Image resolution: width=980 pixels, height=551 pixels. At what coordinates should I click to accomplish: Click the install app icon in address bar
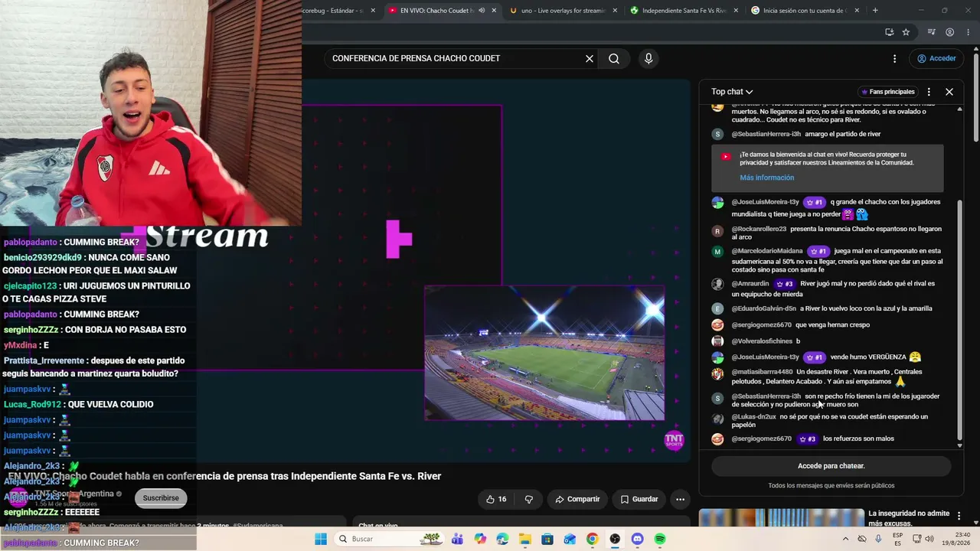tap(889, 32)
